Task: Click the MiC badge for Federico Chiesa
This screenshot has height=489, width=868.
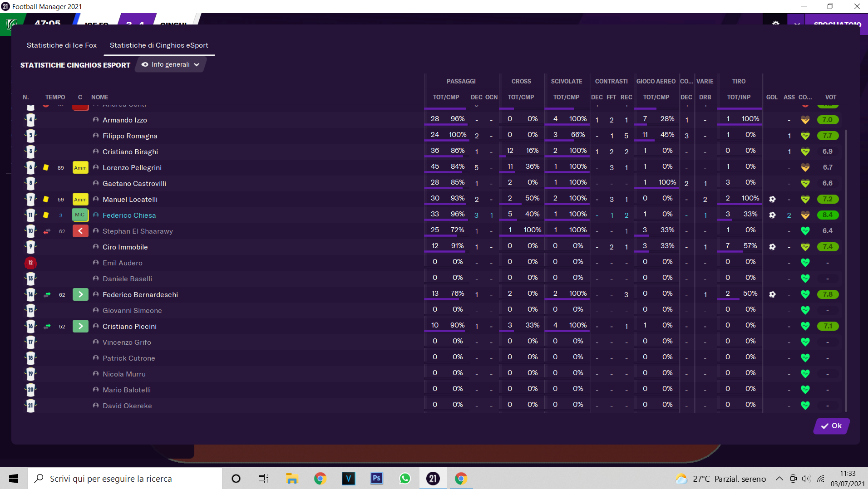Action: 80,215
